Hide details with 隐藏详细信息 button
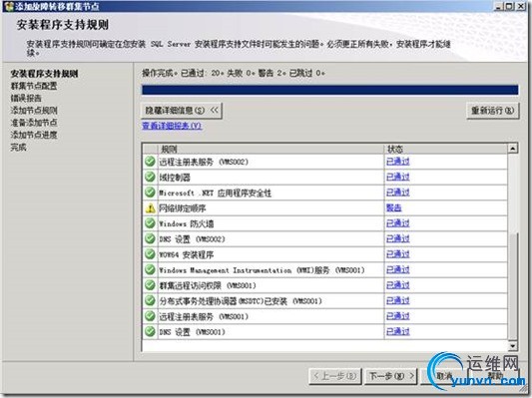Screen dimensions: 532x398 pyautogui.click(x=182, y=111)
